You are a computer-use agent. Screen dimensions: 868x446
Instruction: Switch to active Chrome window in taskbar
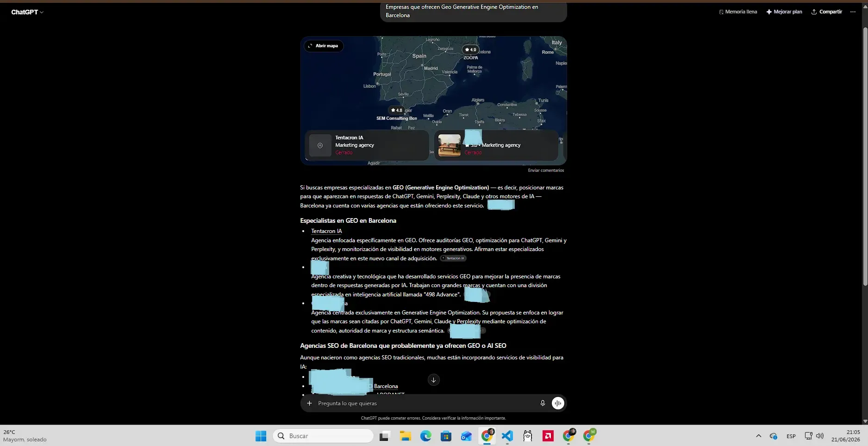coord(487,436)
